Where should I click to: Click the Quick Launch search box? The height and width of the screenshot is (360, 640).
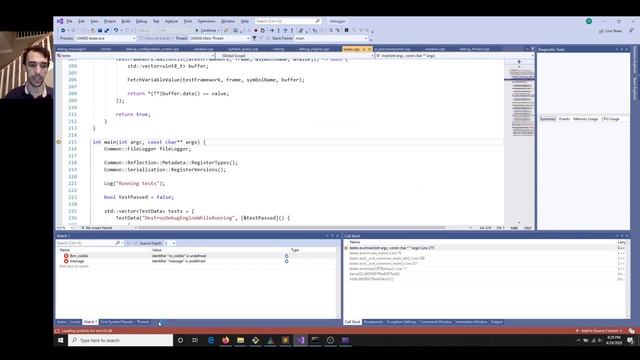(x=288, y=21)
